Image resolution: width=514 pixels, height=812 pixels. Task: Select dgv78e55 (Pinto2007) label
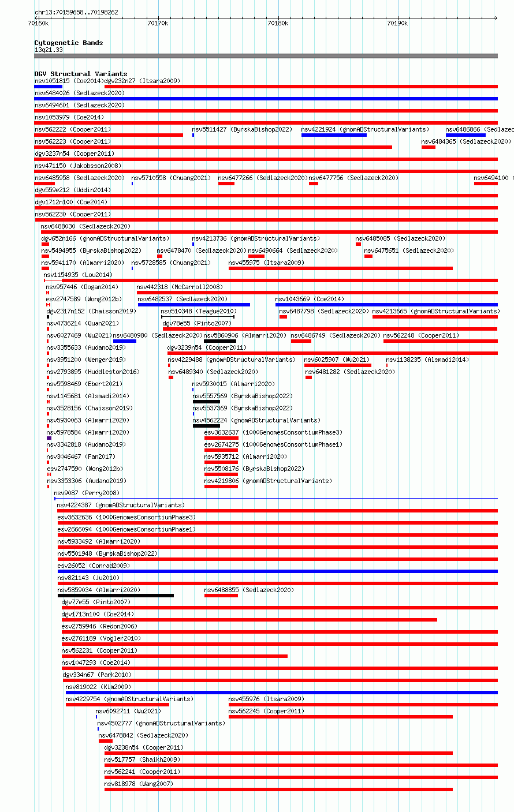tap(196, 323)
